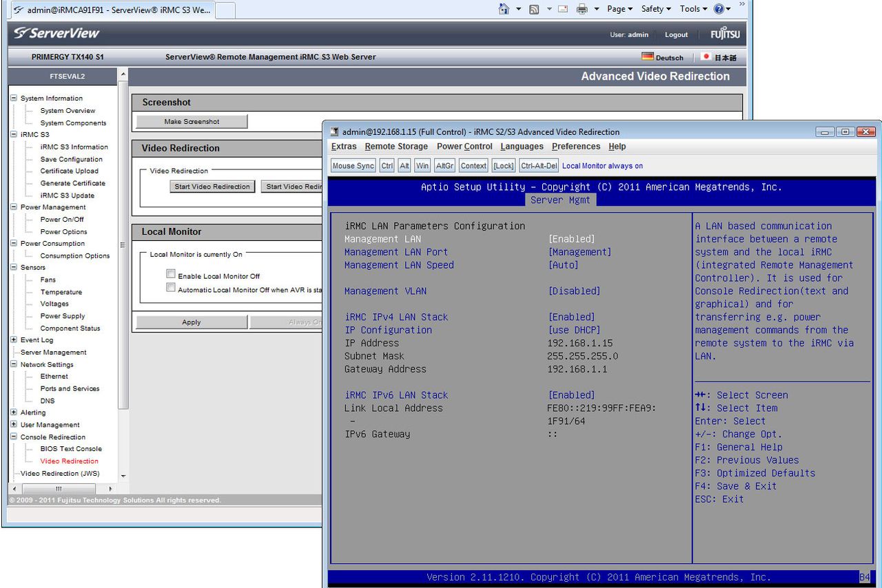Screen dimensions: 882x588
Task: Collapse the Sensors tree node
Action: click(x=14, y=267)
